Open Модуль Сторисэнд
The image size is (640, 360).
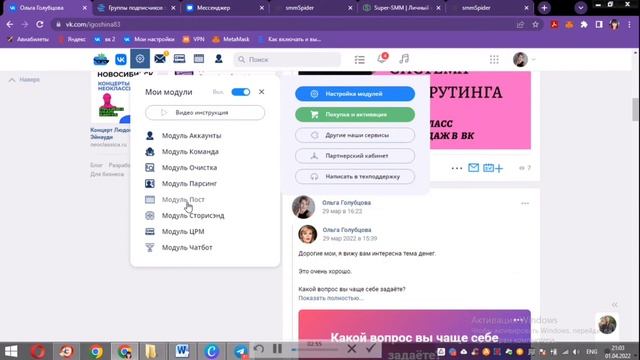pyautogui.click(x=185, y=216)
